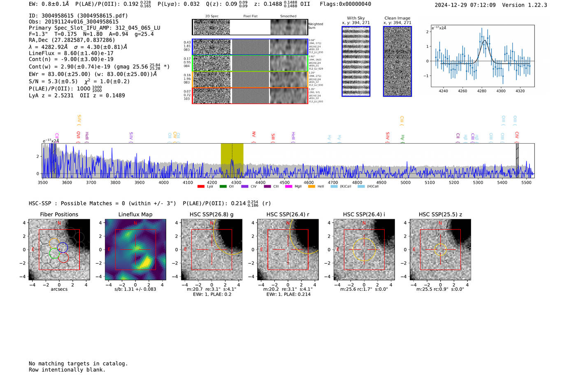576x392 pixels.
Task: Click the blue fiber circle in Fiber Positions
Action: coord(63,248)
